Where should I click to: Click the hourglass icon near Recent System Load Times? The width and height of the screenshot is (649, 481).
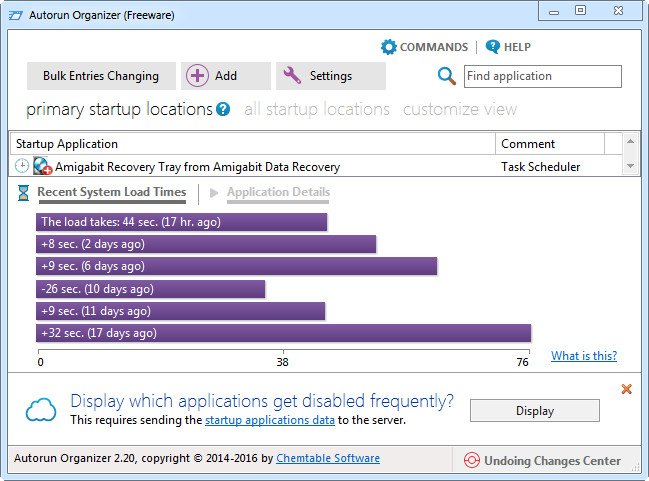[23, 193]
